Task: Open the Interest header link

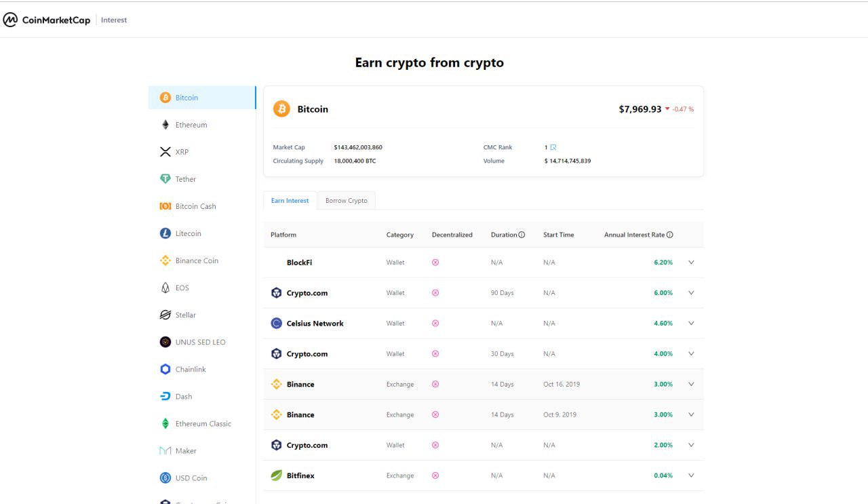Action: pos(114,20)
